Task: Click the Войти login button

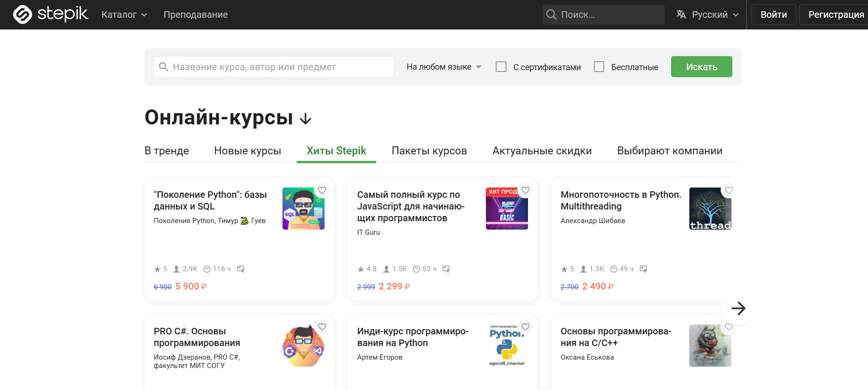Action: click(774, 14)
